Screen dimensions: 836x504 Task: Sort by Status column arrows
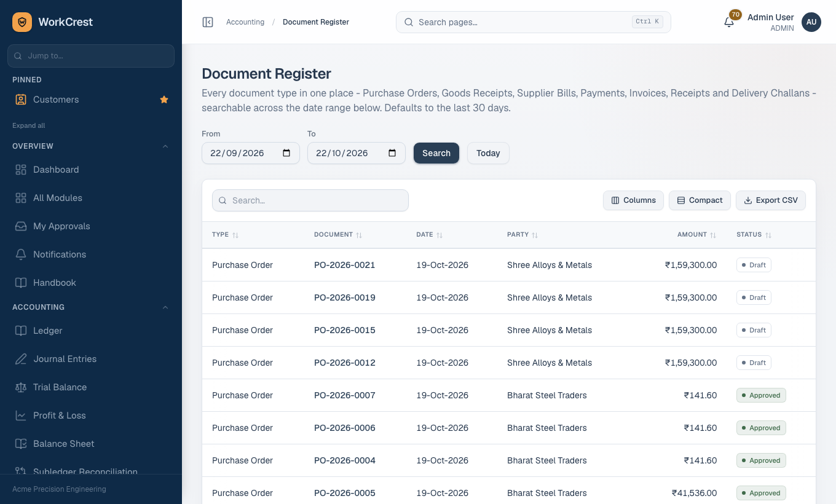(x=768, y=235)
